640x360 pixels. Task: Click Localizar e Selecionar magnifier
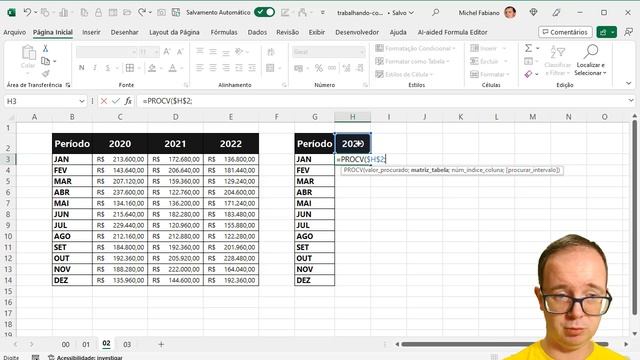coord(591,51)
